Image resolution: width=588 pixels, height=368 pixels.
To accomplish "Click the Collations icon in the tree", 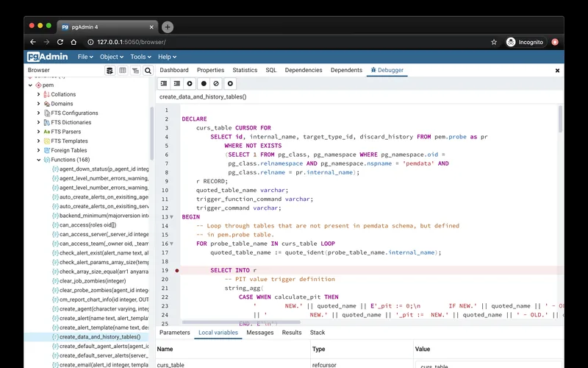I will [x=47, y=94].
